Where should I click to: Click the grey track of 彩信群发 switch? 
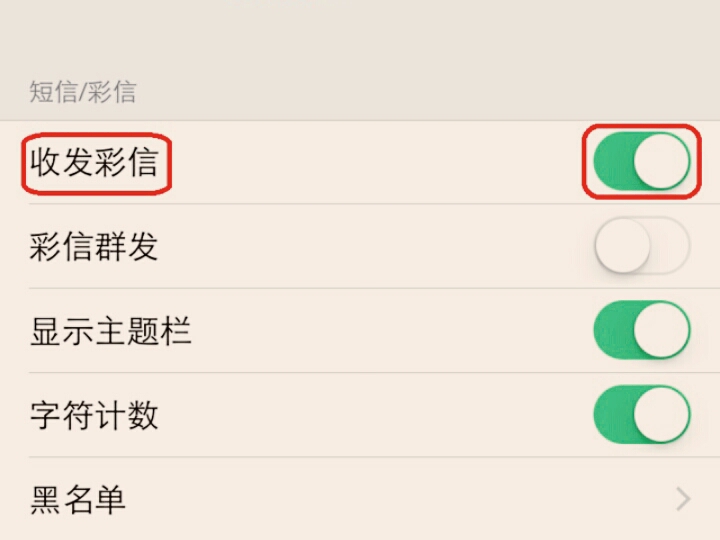[672, 246]
